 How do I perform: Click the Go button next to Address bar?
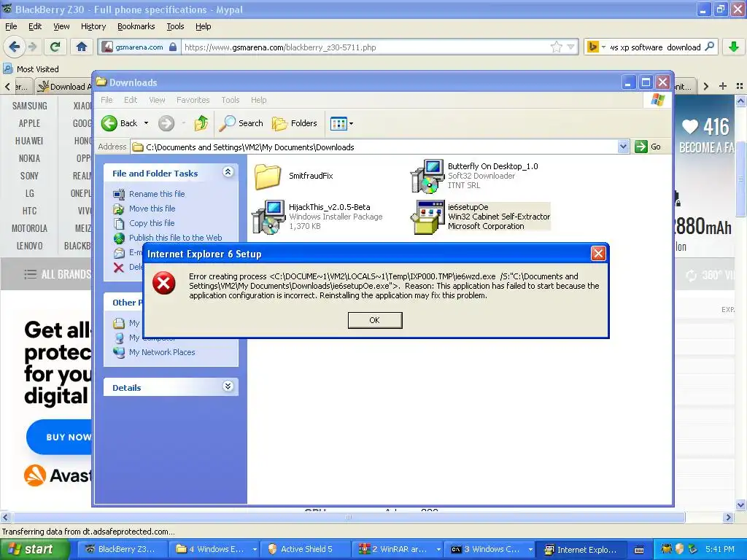click(x=649, y=147)
